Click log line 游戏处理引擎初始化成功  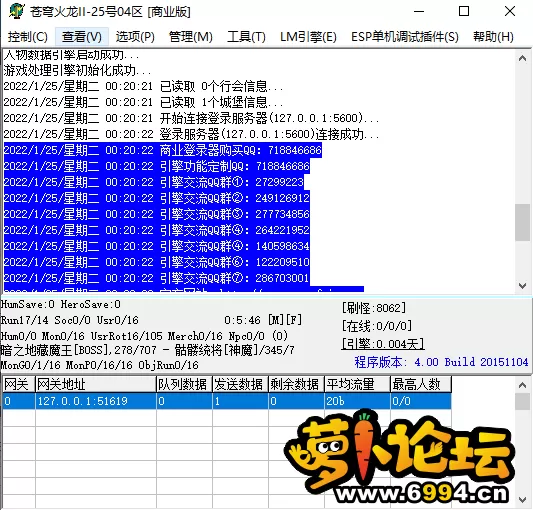click(78, 70)
